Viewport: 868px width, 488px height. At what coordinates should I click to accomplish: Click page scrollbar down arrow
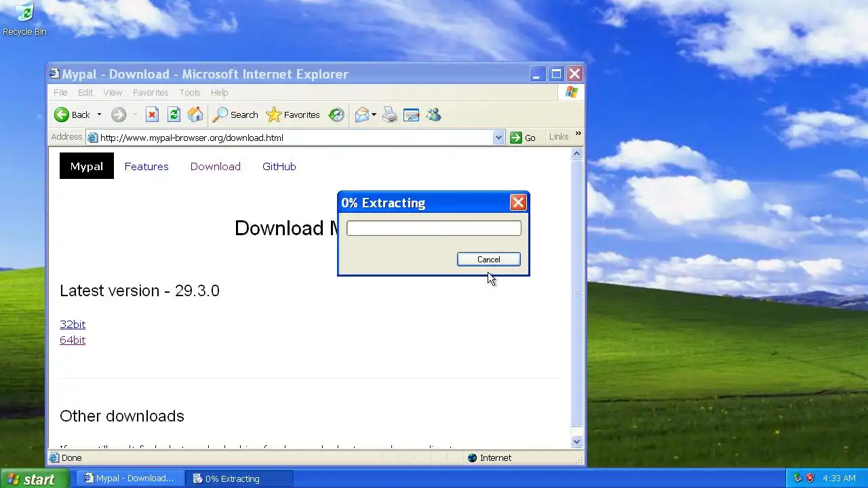click(577, 441)
